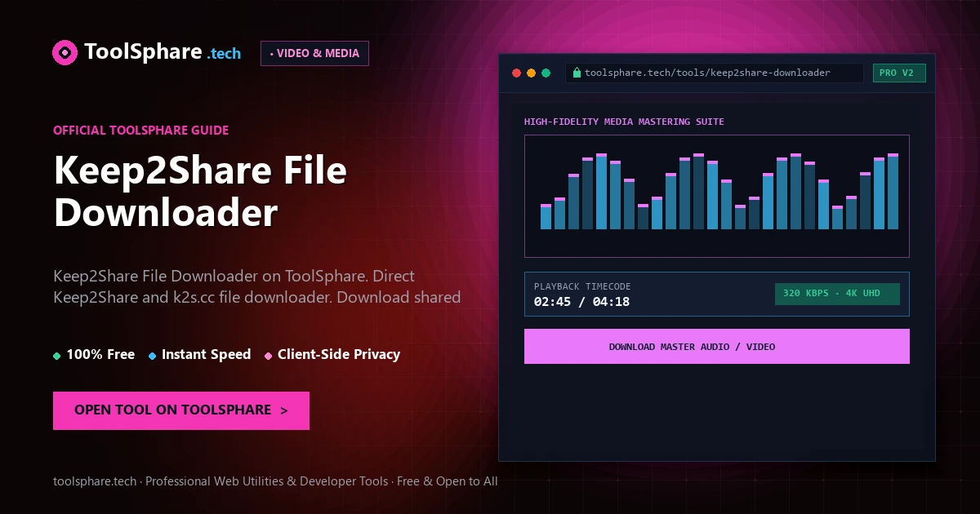Click the red window dot in mockup
The width and height of the screenshot is (980, 514).
(x=516, y=73)
